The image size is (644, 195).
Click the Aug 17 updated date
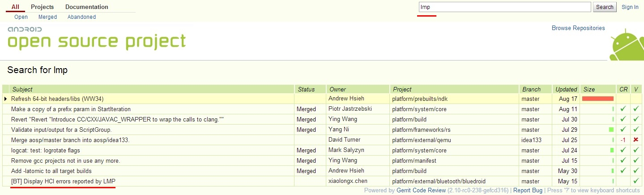(x=568, y=99)
